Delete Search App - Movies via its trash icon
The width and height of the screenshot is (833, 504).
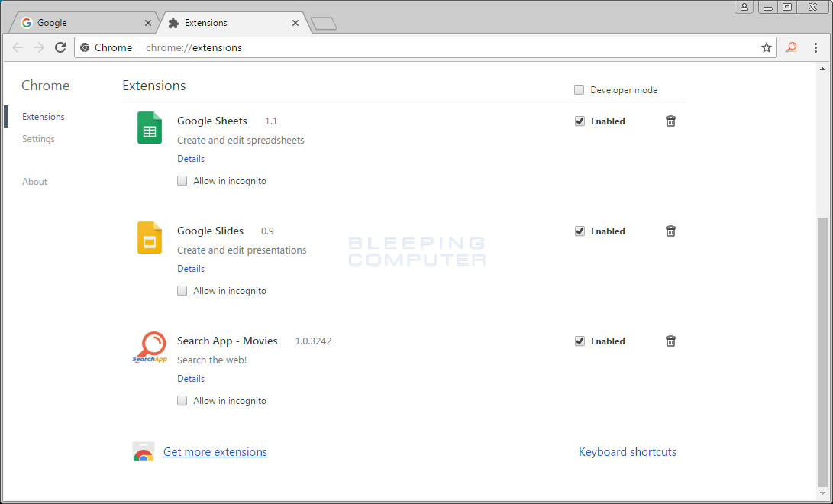[x=670, y=341]
